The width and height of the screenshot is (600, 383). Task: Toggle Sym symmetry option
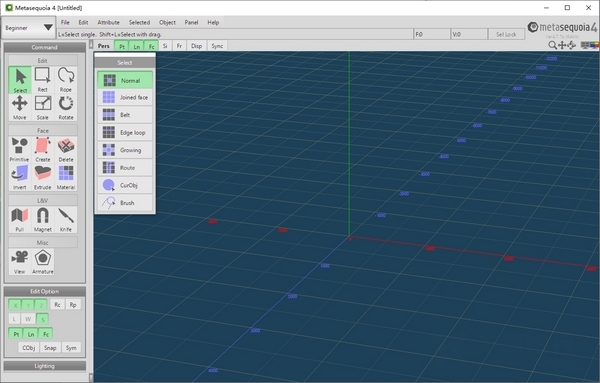[x=71, y=348]
